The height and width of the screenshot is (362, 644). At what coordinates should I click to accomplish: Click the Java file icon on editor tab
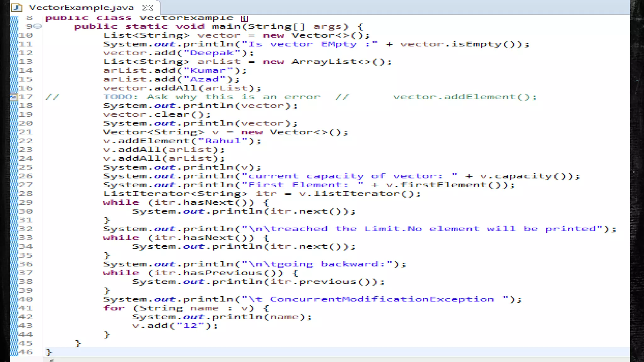(17, 7)
